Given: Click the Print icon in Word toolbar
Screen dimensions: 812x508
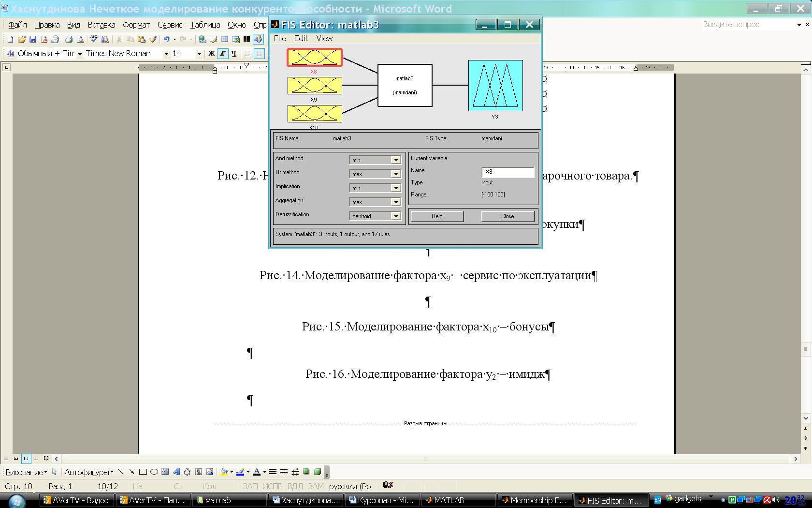Looking at the screenshot, I should (x=69, y=39).
